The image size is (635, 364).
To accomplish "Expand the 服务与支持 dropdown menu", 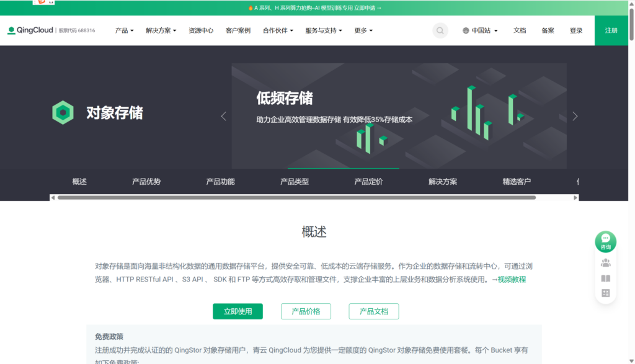I will coord(324,31).
